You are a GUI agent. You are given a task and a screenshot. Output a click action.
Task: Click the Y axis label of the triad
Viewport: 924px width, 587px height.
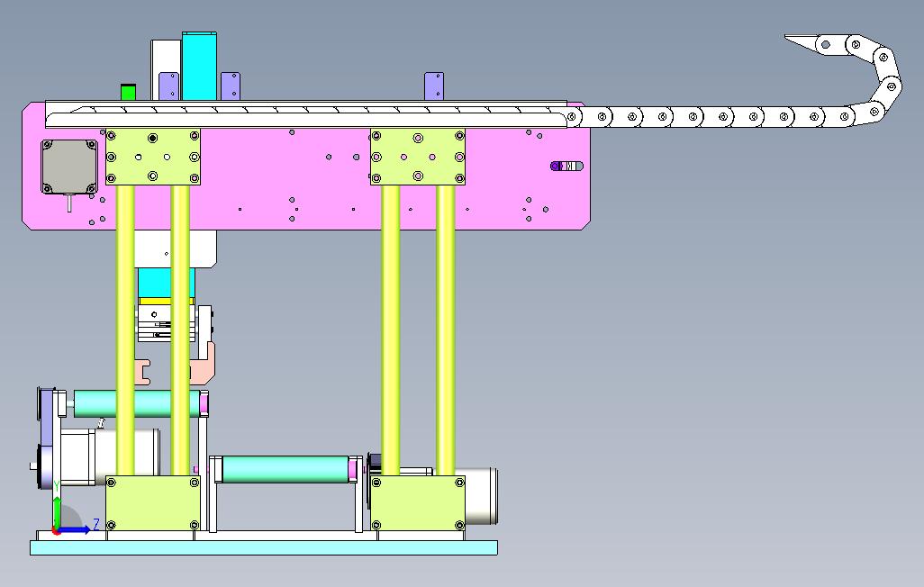pos(56,486)
